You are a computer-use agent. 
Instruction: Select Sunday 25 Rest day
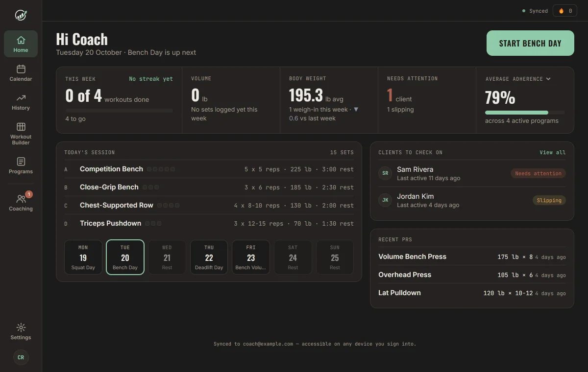pos(335,257)
